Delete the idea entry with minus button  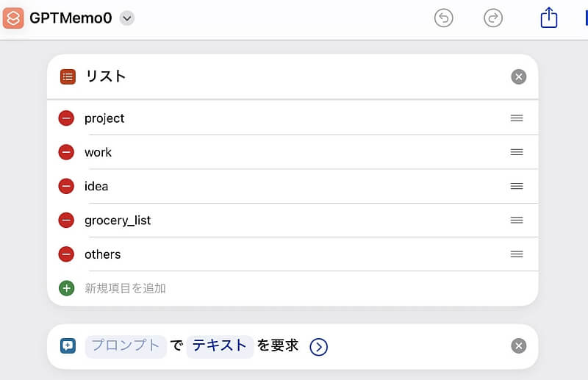click(x=66, y=186)
